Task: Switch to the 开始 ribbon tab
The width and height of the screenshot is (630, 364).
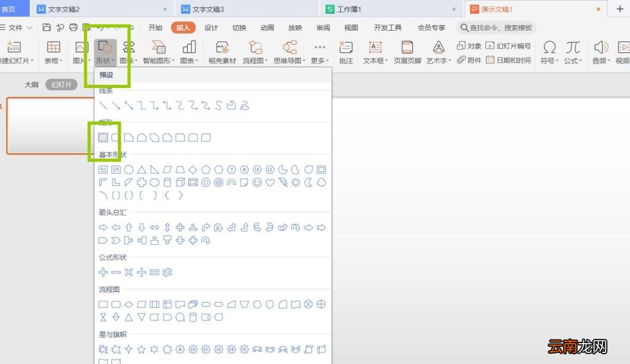Action: point(155,28)
